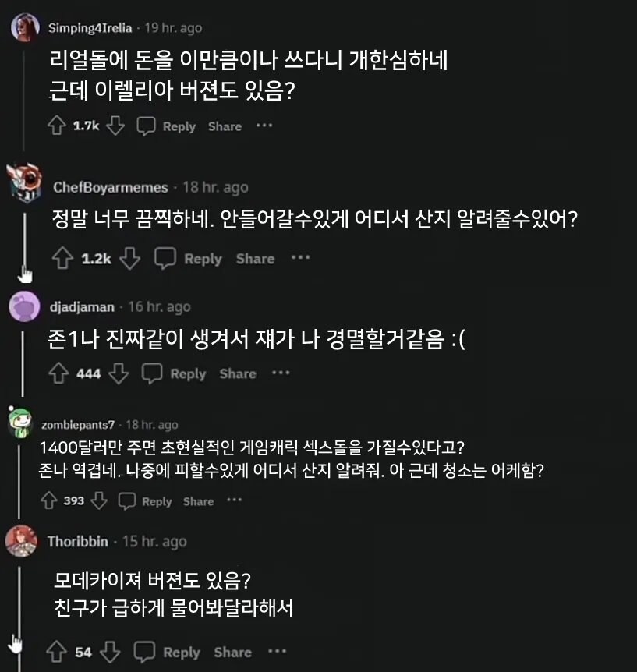Click the 19 hr. ago timestamp
Image resolution: width=637 pixels, height=672 pixels.
pos(172,27)
